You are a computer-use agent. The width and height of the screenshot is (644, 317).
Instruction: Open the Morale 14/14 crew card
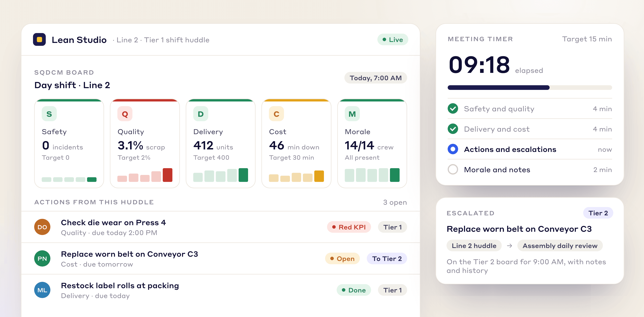[372, 143]
